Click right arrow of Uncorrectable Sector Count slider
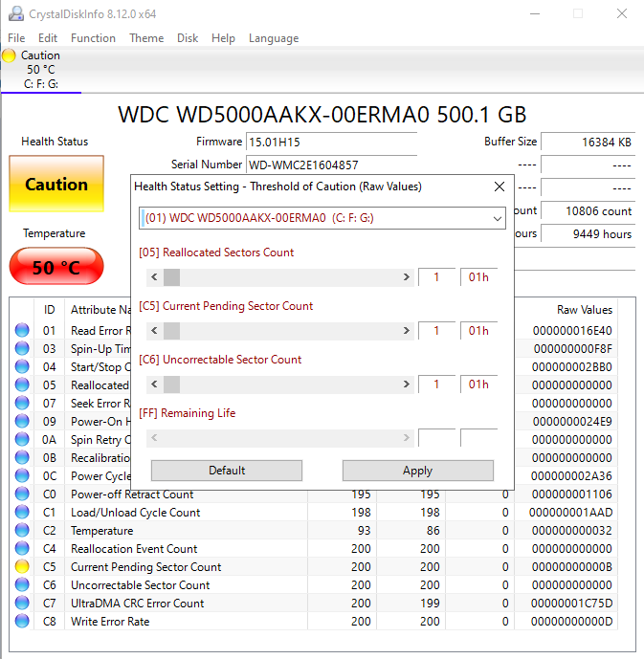 (406, 384)
